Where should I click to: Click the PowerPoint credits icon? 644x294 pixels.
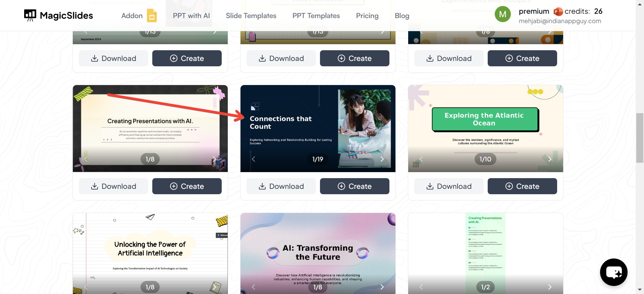point(558,12)
